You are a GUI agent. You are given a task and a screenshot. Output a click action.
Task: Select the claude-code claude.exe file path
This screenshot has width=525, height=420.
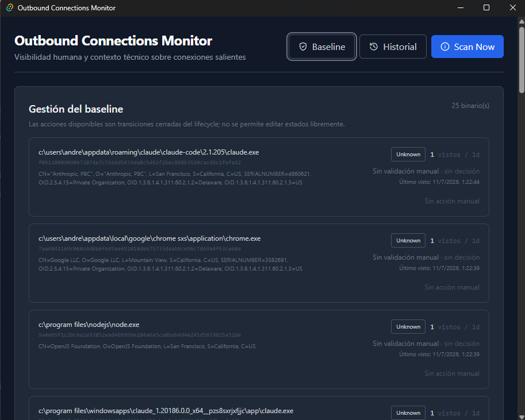point(149,152)
